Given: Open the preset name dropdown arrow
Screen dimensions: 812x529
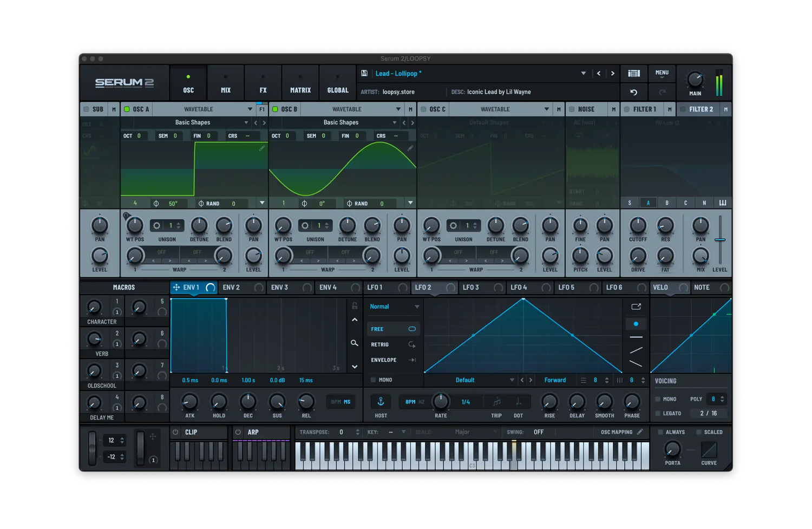Looking at the screenshot, I should tap(584, 74).
